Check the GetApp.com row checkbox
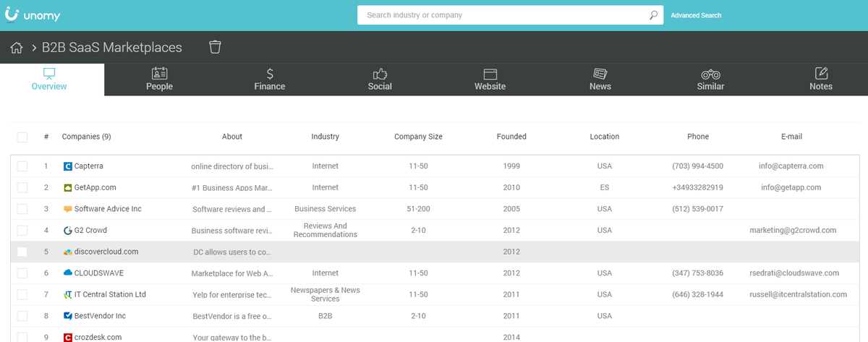Image resolution: width=868 pixels, height=342 pixels. [22, 187]
